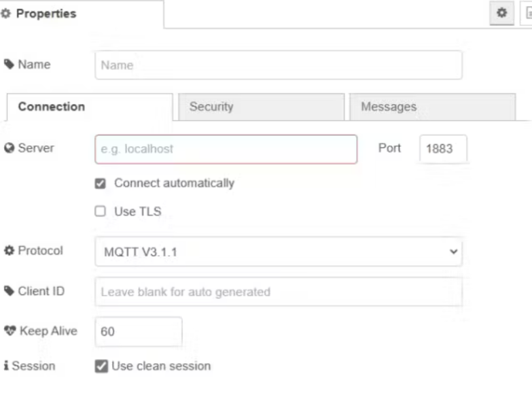Click the Server address field
Viewport: 532px width, 408px height.
[226, 149]
